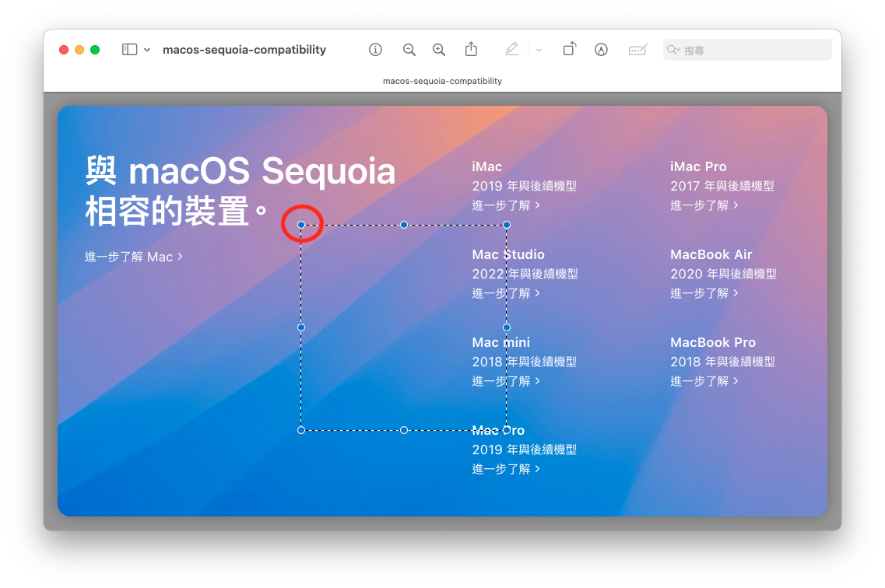Click the MacBook Pro heading

coord(713,343)
